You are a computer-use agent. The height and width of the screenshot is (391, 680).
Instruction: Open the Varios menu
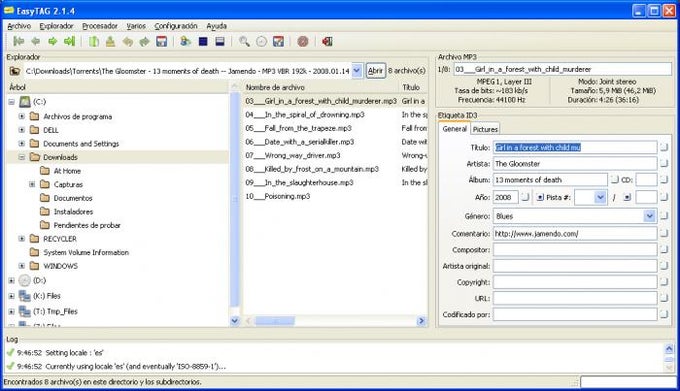[136, 26]
